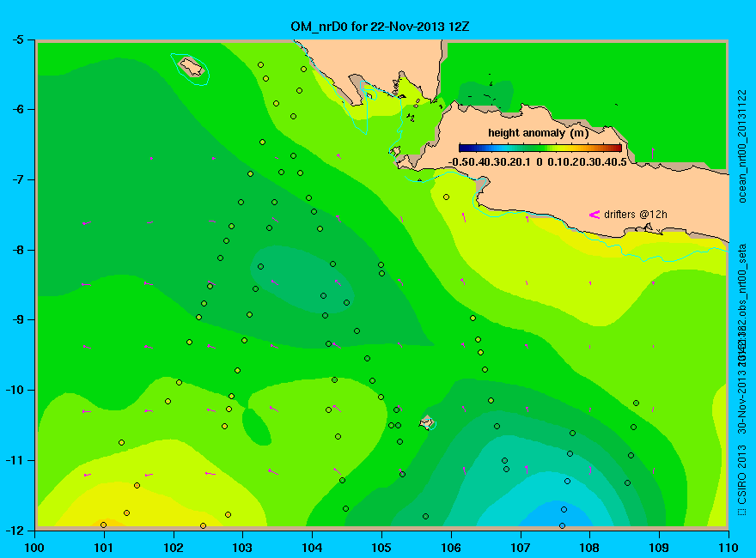Click the lone yellow circle off Java's southwest coast

(447, 197)
